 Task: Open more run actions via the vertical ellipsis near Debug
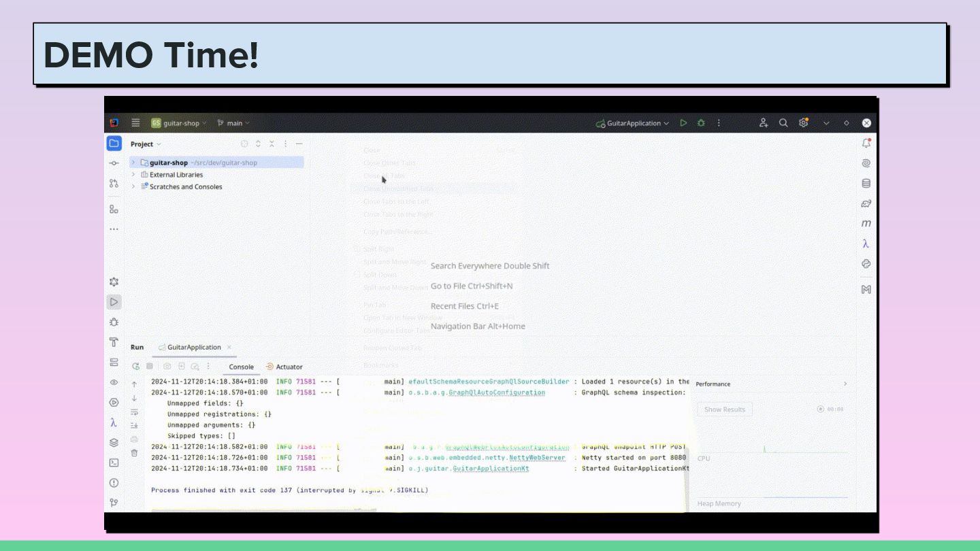pyautogui.click(x=719, y=123)
